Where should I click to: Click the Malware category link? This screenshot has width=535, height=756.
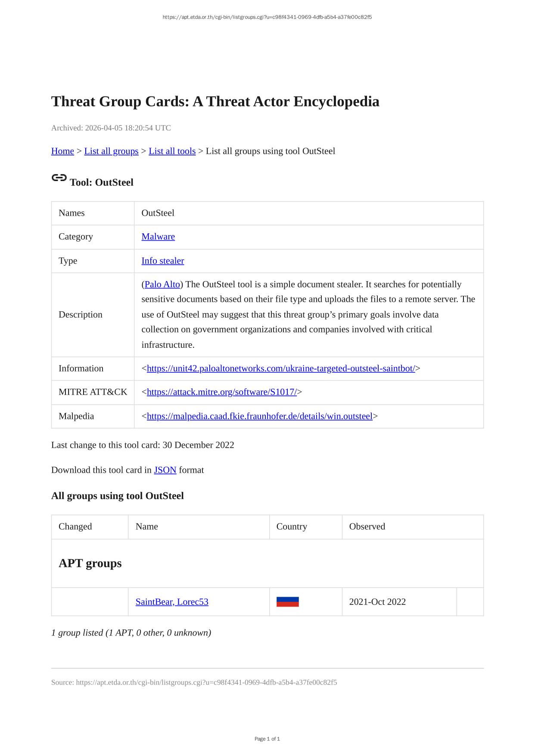pyautogui.click(x=158, y=237)
